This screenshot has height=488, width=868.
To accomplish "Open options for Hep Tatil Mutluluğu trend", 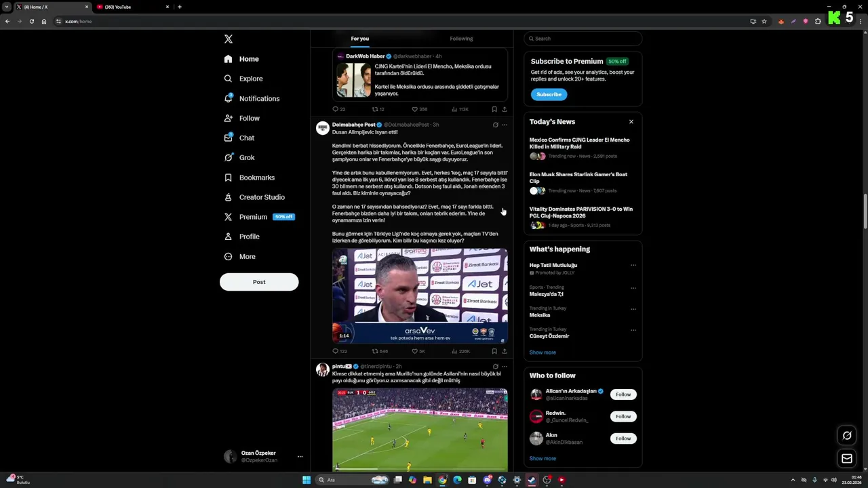I will pos(633,265).
